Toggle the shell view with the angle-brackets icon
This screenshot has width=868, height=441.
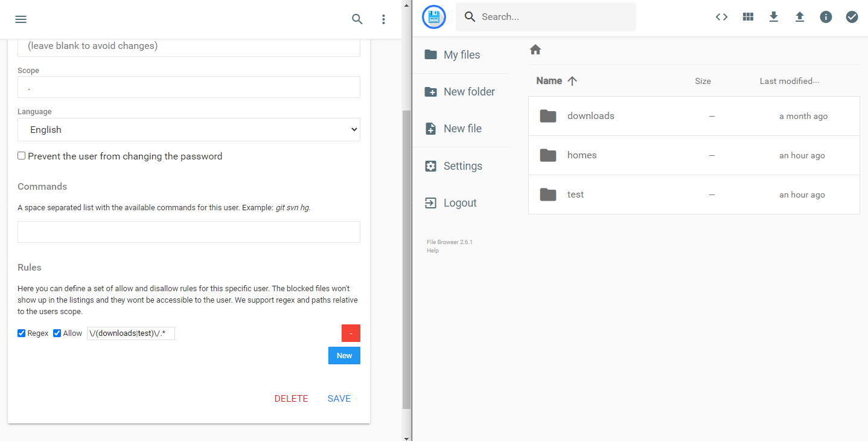click(x=721, y=17)
